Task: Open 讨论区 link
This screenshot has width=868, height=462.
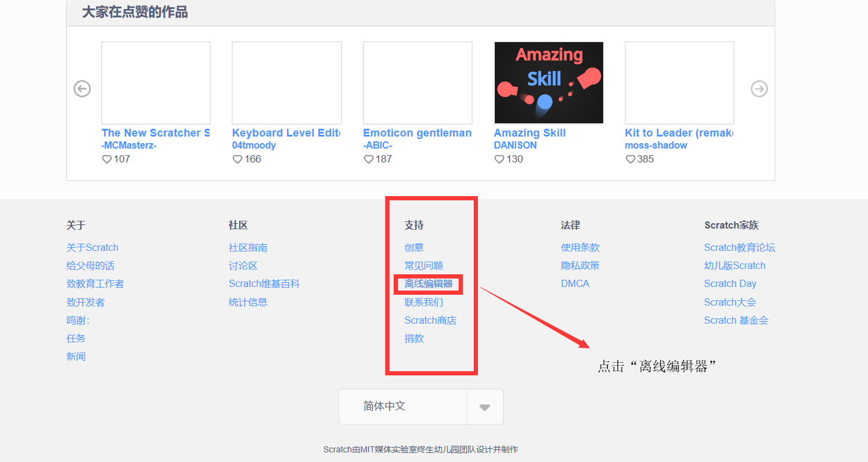Action: click(x=243, y=266)
